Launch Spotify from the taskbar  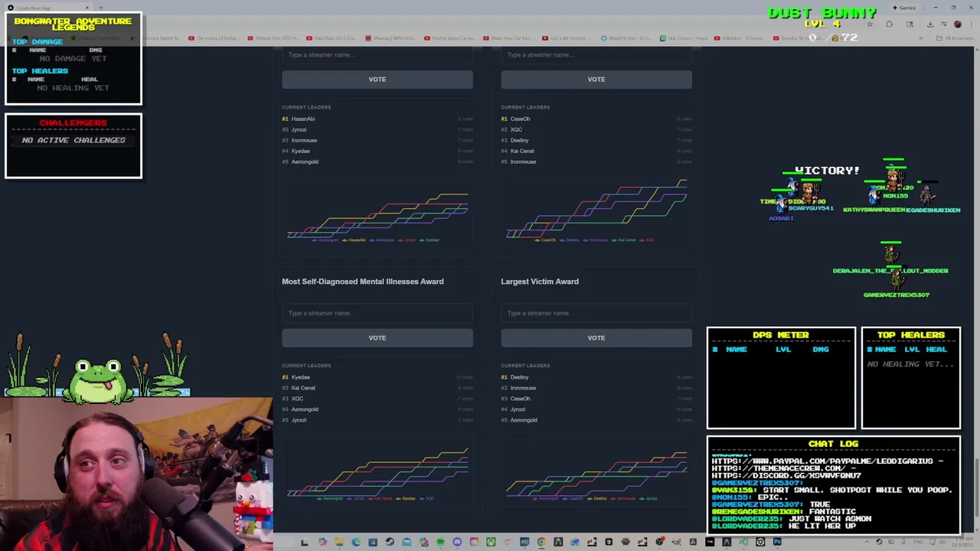point(440,543)
